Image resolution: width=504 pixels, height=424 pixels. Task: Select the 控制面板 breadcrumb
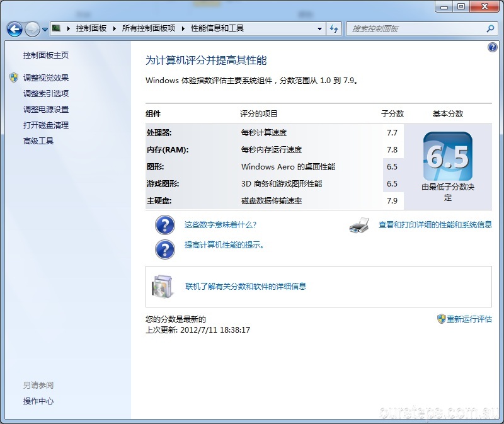click(x=91, y=28)
